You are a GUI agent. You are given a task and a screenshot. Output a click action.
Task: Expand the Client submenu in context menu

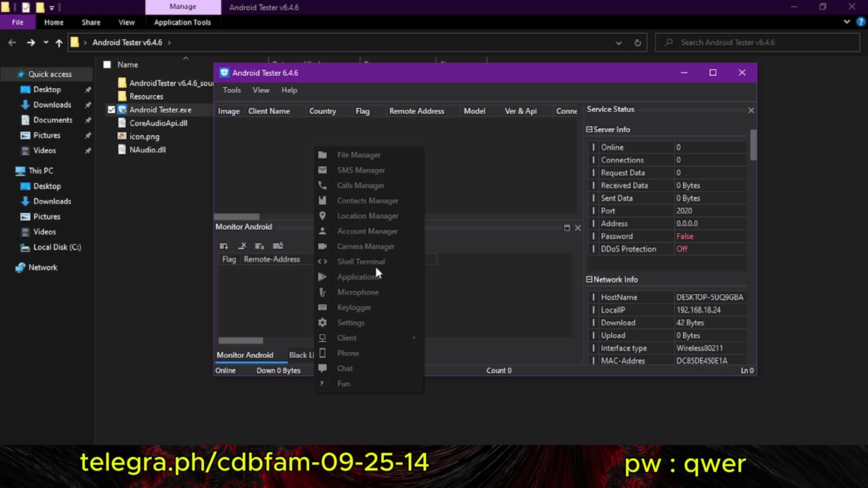coord(414,338)
